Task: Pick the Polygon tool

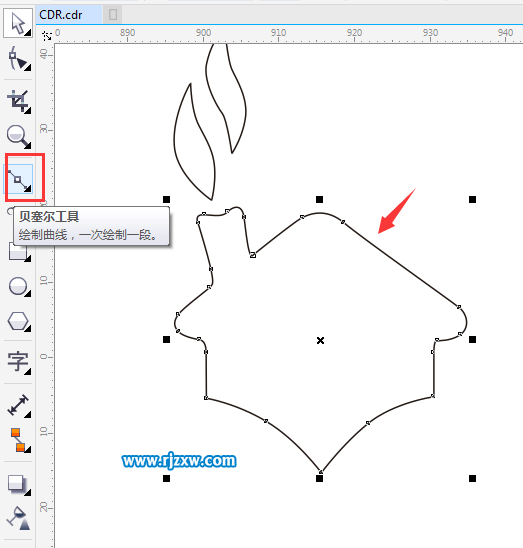Action: 18,322
